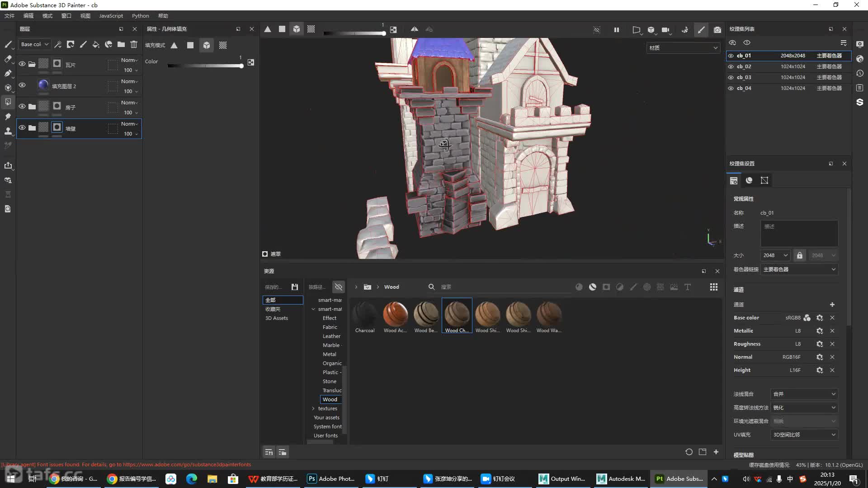Image resolution: width=868 pixels, height=488 pixels.
Task: Click the 描述 description text box
Action: pos(799,233)
